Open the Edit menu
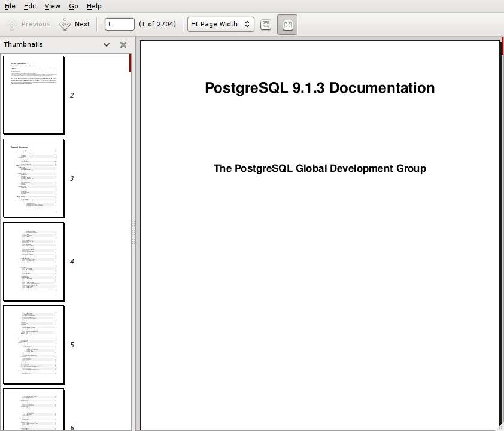Viewport: 504px width, 431px height. [x=30, y=6]
